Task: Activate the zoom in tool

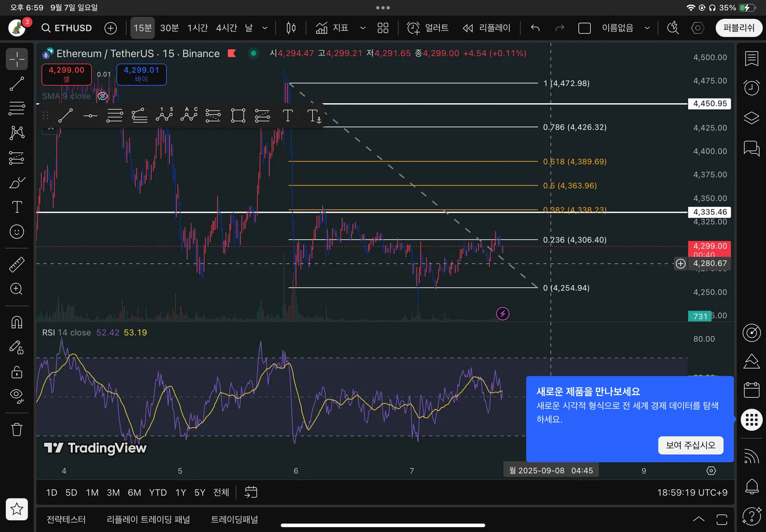Action: coord(17,289)
